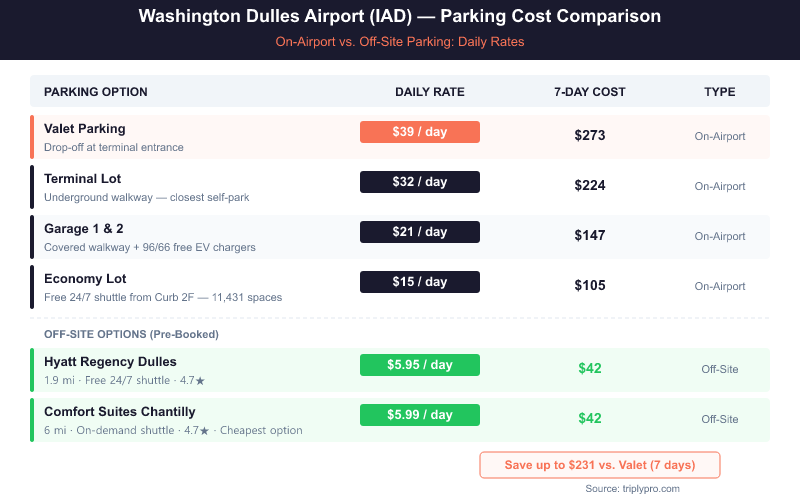Open the Comfort Suites Chantilly listing

(x=120, y=412)
